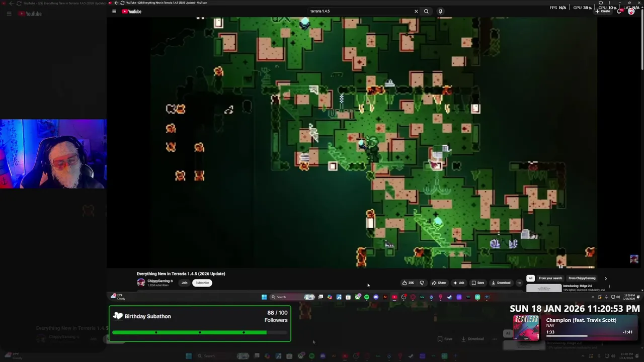Open more actions (three dots) under video

coord(519,283)
